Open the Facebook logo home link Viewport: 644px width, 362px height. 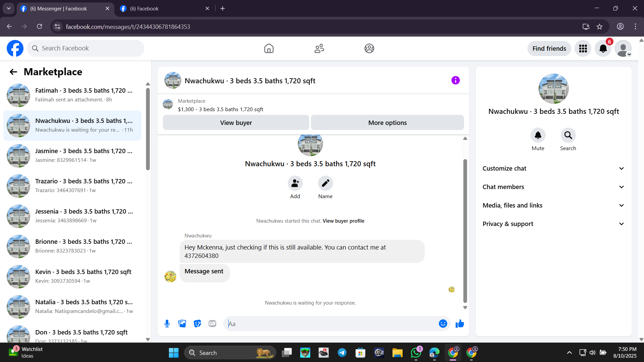coord(15,48)
